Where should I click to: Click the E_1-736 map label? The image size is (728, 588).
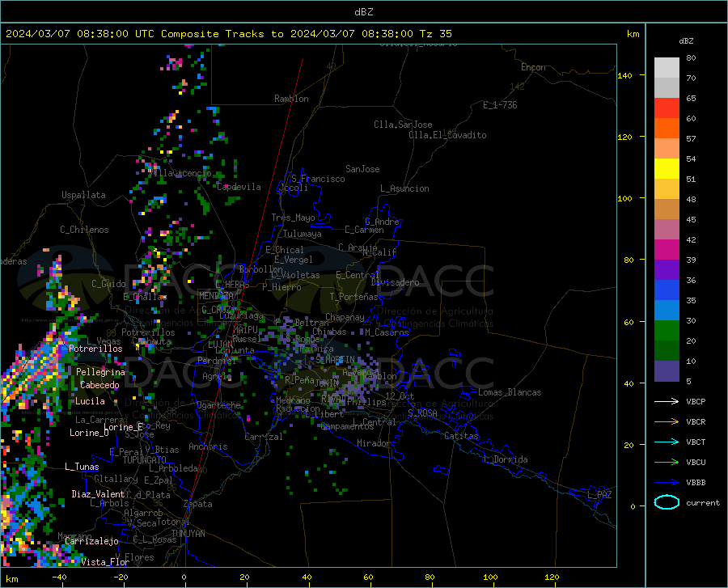coord(500,105)
